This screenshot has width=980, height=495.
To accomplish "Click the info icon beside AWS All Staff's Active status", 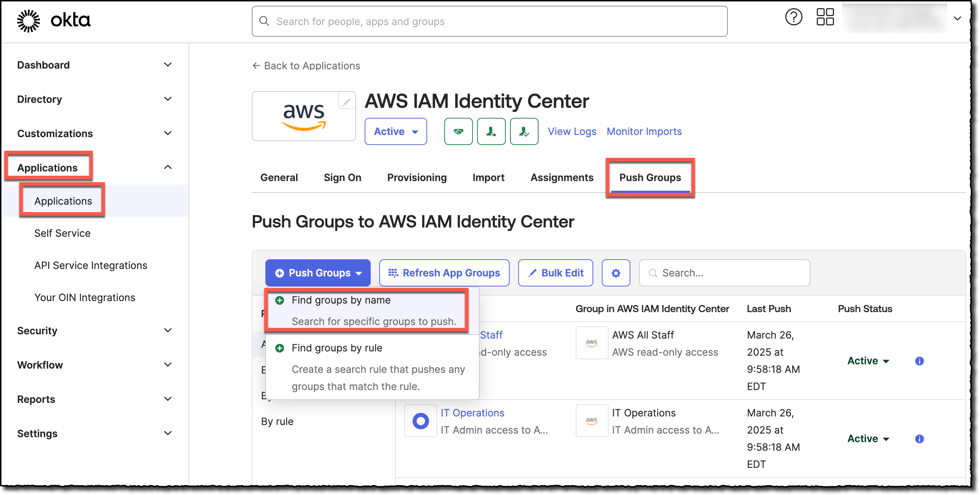I will pos(920,361).
